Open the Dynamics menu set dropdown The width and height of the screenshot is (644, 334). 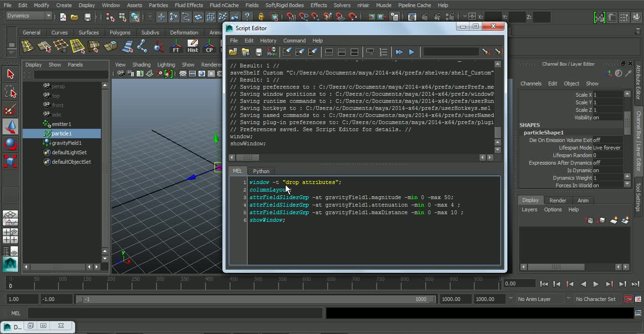29,16
